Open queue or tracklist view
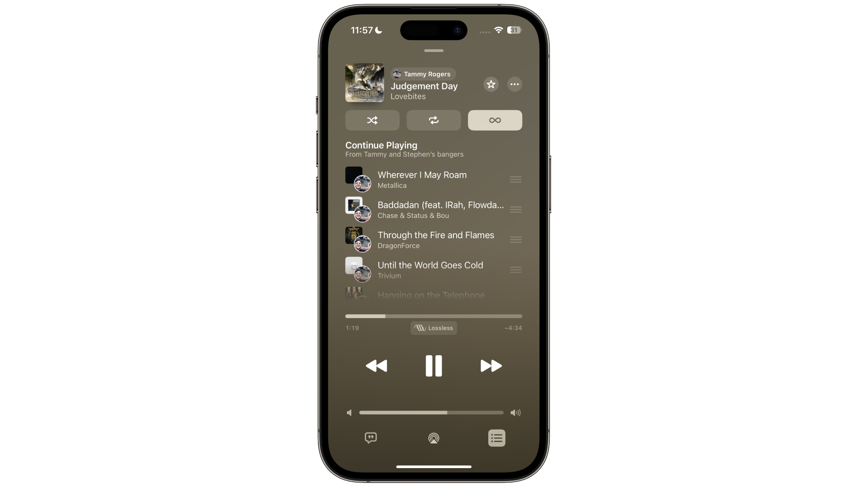This screenshot has height=488, width=868. (496, 438)
